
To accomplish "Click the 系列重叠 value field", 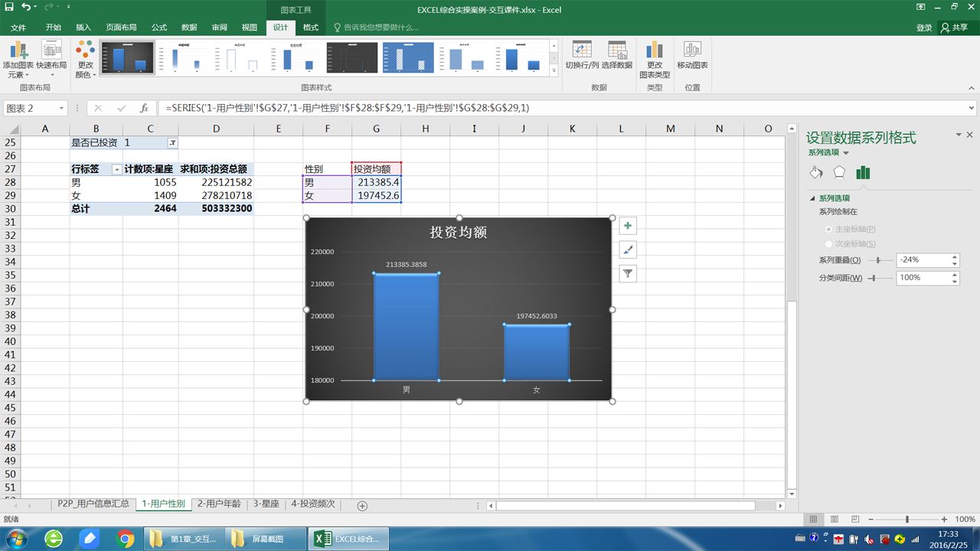I will 923,260.
